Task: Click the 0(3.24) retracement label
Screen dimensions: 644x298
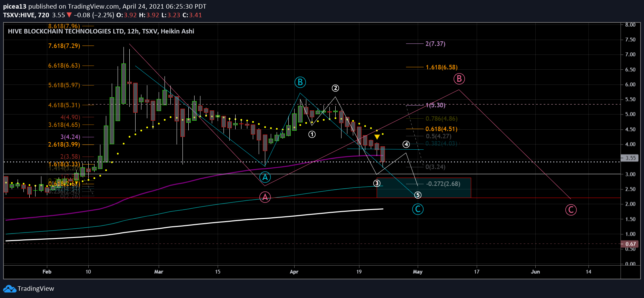Action: 436,167
